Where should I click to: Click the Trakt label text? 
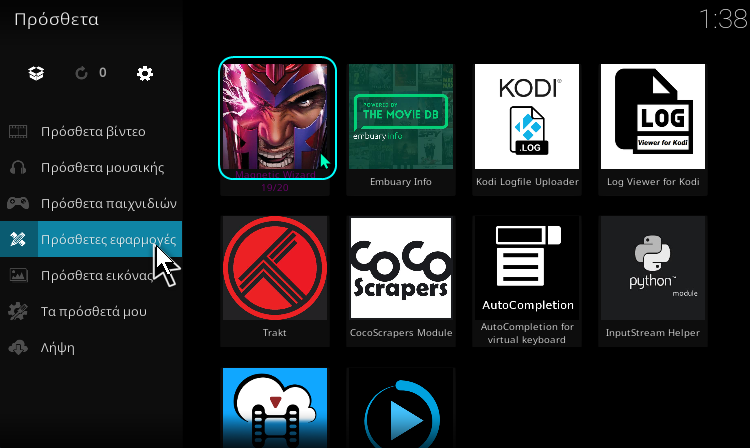(275, 333)
